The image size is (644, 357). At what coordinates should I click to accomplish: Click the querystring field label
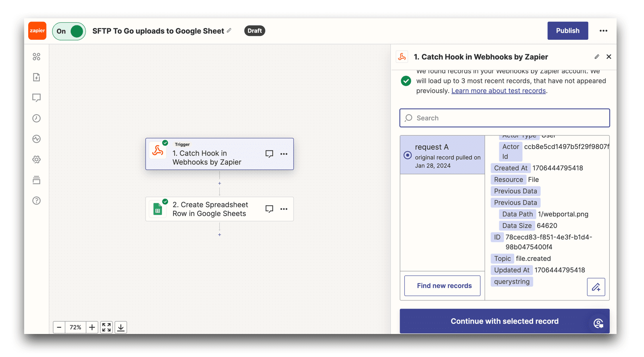pyautogui.click(x=512, y=282)
